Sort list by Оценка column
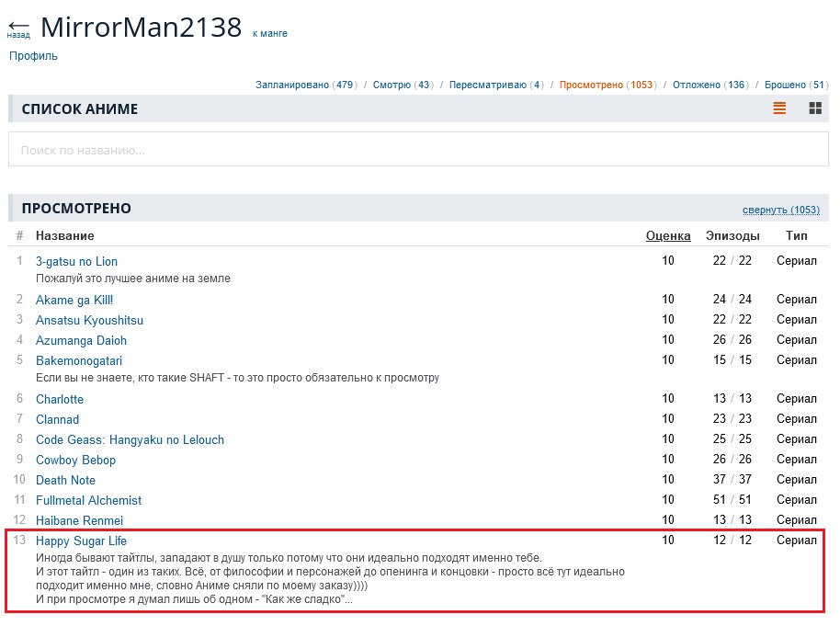The width and height of the screenshot is (840, 626). 668,236
